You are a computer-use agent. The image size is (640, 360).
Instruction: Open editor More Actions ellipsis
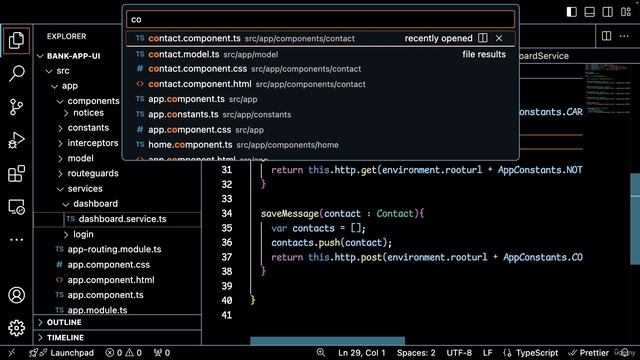pyautogui.click(x=624, y=36)
